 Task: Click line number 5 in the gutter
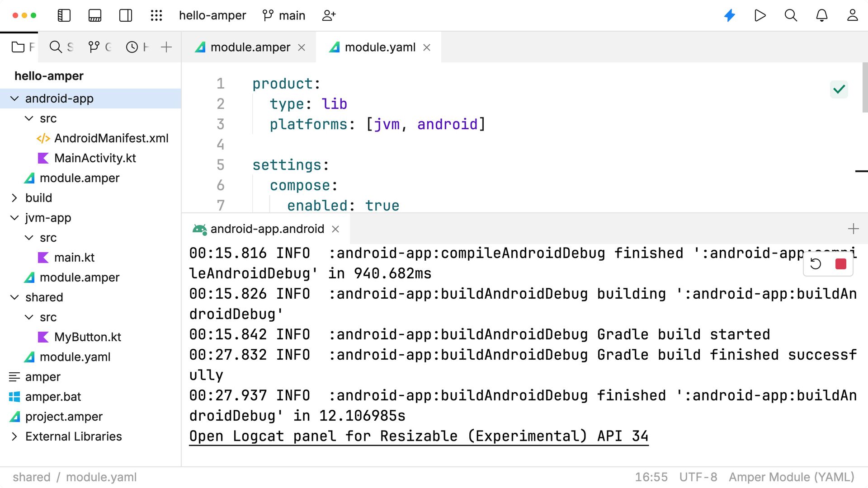(x=220, y=165)
